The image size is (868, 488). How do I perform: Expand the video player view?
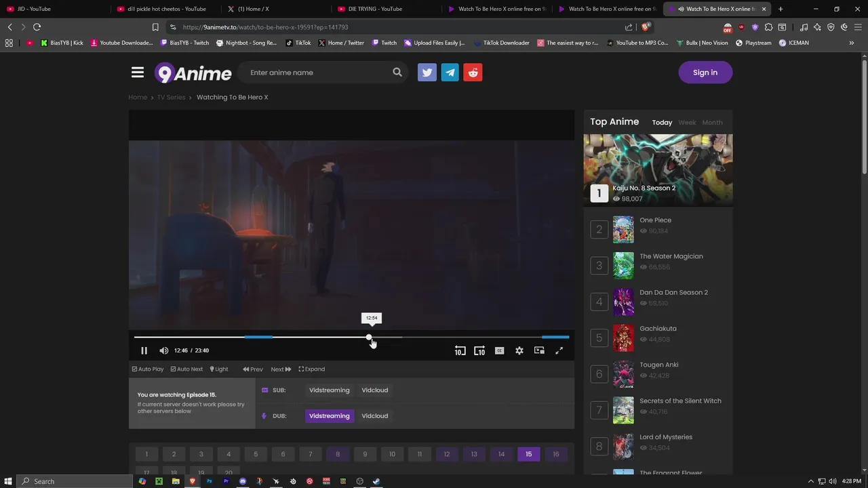point(312,369)
